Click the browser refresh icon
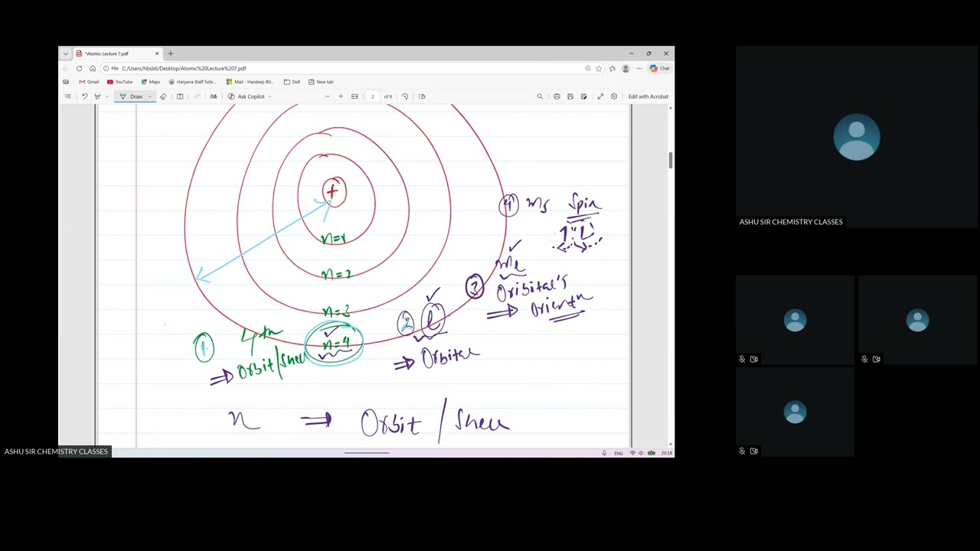 pos(79,68)
